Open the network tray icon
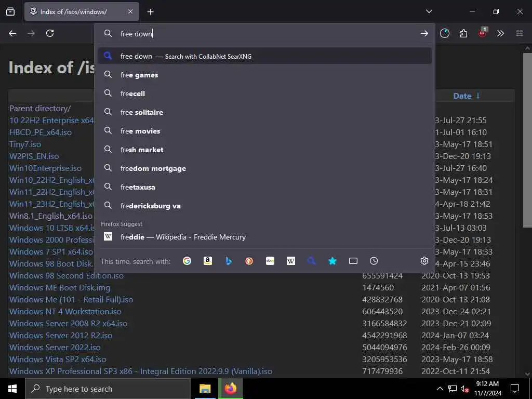Image resolution: width=532 pixels, height=399 pixels. pyautogui.click(x=453, y=389)
